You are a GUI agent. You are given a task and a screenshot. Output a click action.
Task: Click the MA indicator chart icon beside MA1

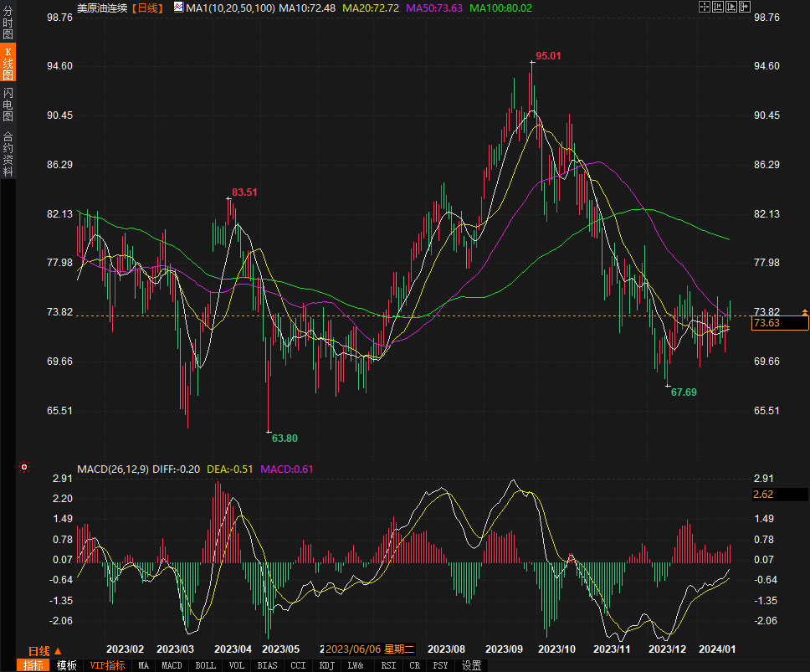(178, 8)
